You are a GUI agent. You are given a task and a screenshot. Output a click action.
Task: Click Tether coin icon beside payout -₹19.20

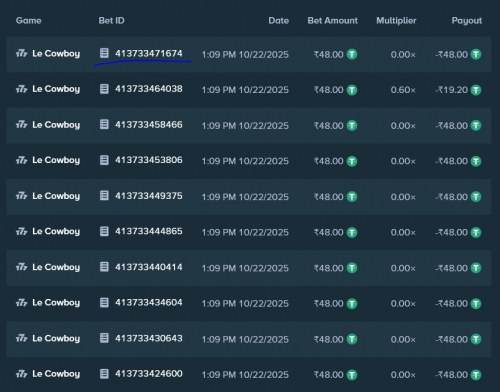coord(476,90)
